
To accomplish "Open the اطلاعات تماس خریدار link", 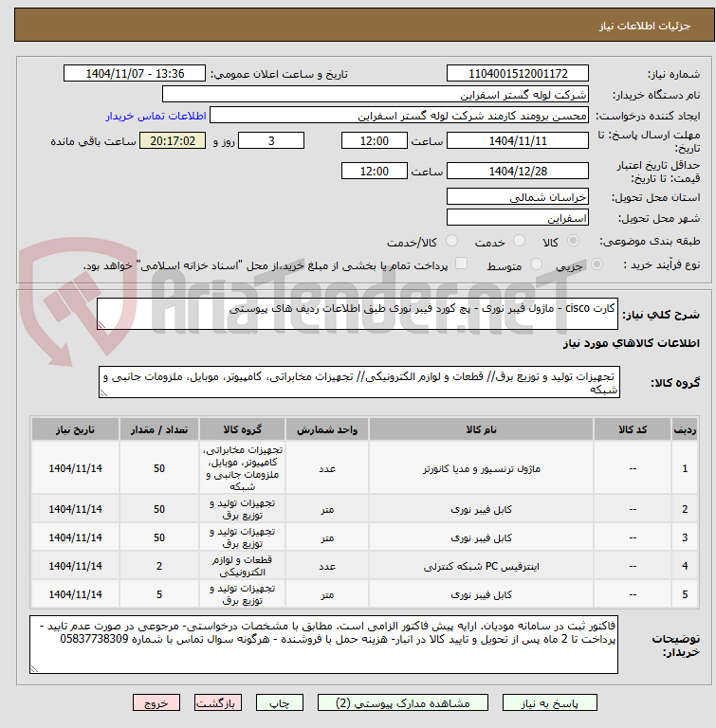I will coord(156,116).
